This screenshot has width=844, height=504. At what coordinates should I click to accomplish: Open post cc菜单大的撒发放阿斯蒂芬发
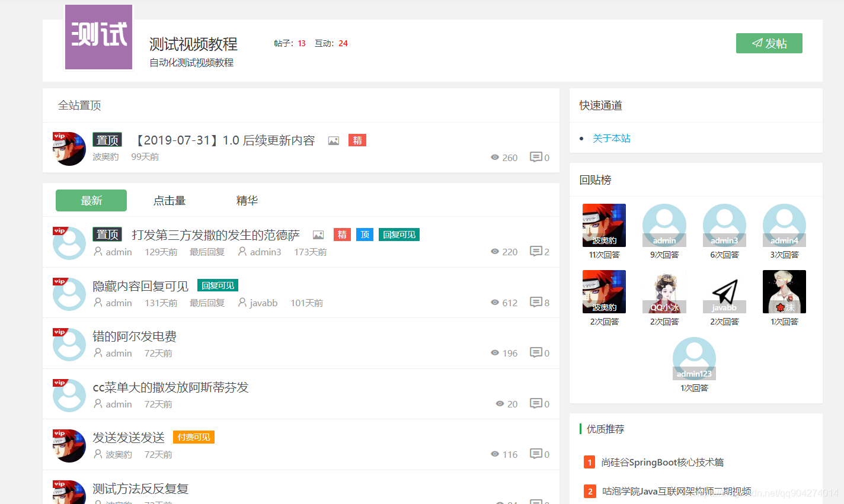tap(171, 387)
